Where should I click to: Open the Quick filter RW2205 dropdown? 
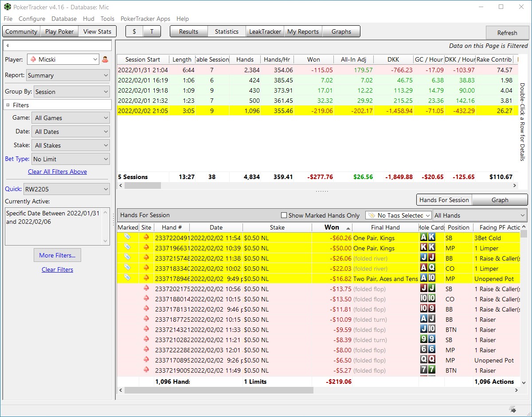tap(66, 189)
